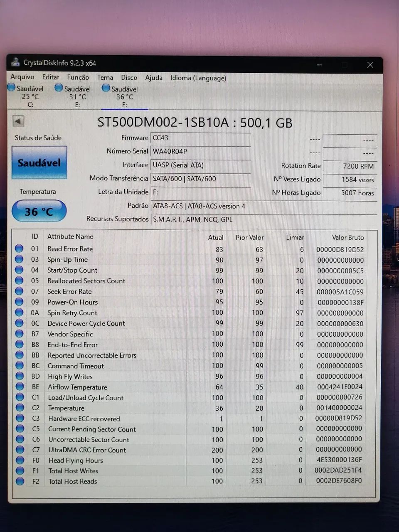The height and width of the screenshot is (532, 399).
Task: Click the 1584 vezes power-on count field
Action: (350, 179)
